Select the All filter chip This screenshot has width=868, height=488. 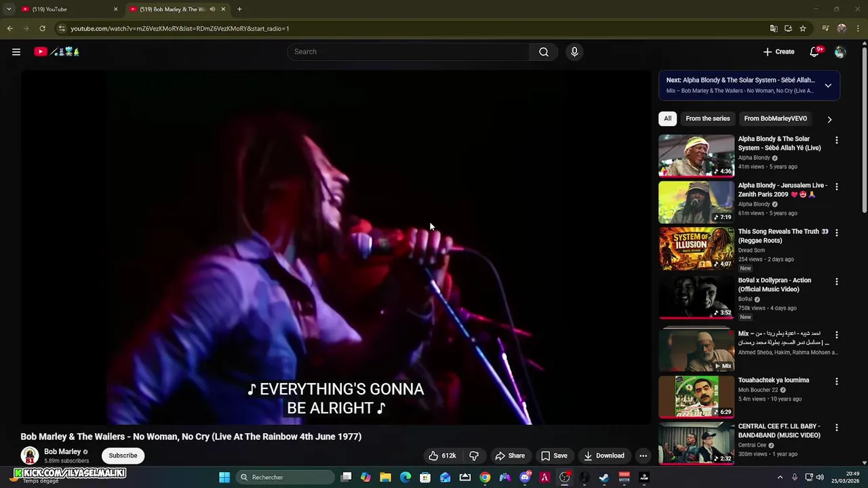click(667, 119)
